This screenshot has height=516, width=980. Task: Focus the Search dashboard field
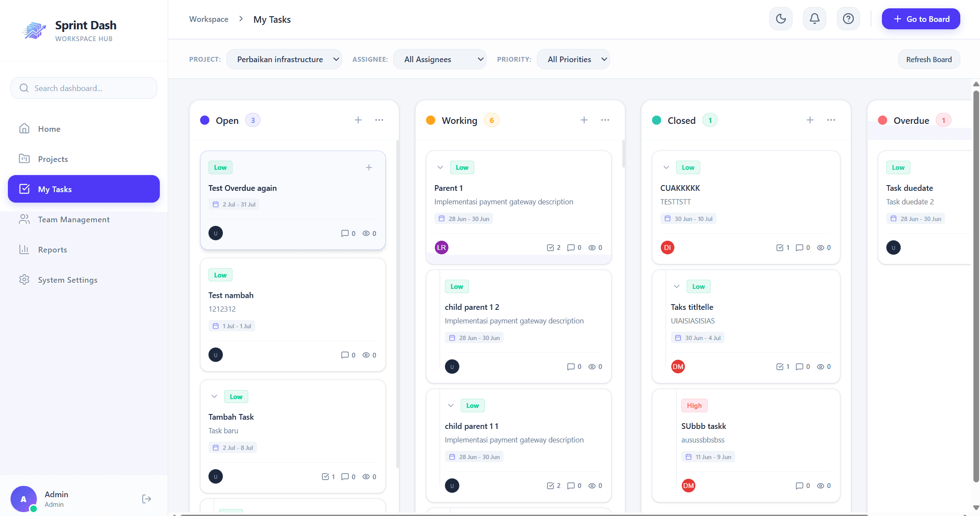pyautogui.click(x=84, y=88)
